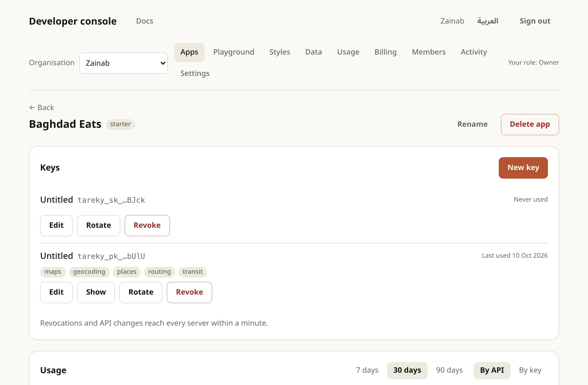Open the Billing tab
Image resolution: width=588 pixels, height=385 pixels.
coord(385,52)
